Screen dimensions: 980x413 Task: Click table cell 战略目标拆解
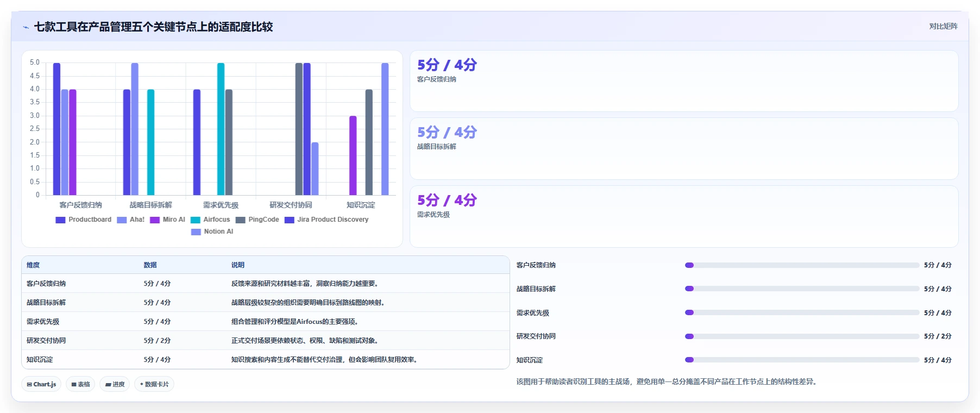coord(46,303)
